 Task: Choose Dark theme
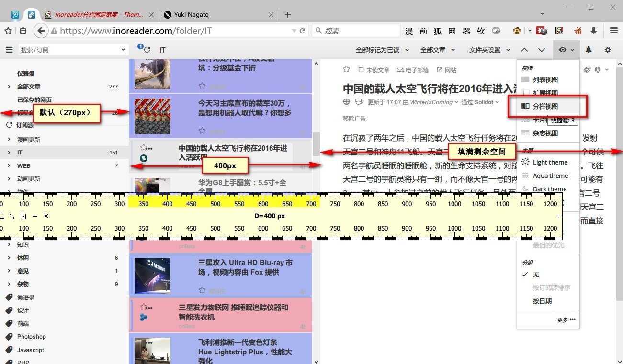(550, 189)
